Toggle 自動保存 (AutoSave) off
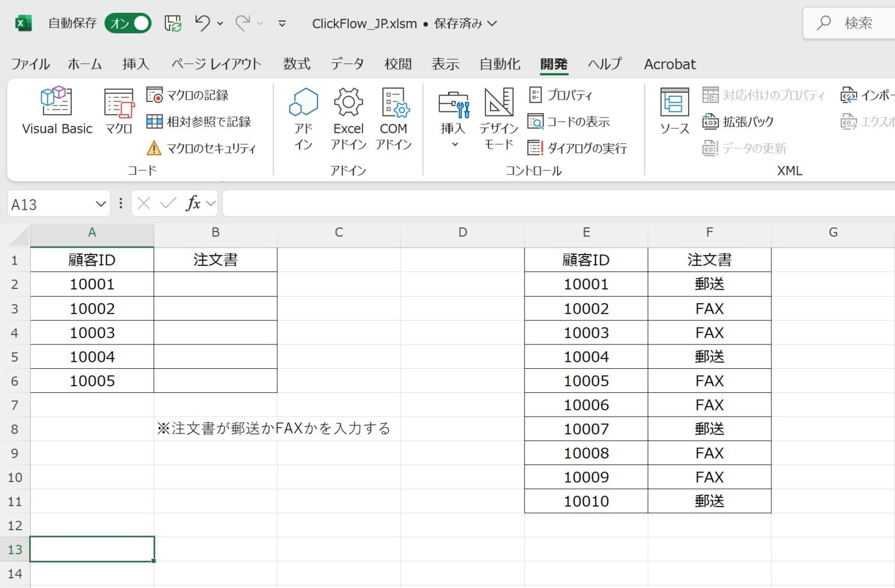Image resolution: width=895 pixels, height=588 pixels. (x=128, y=23)
